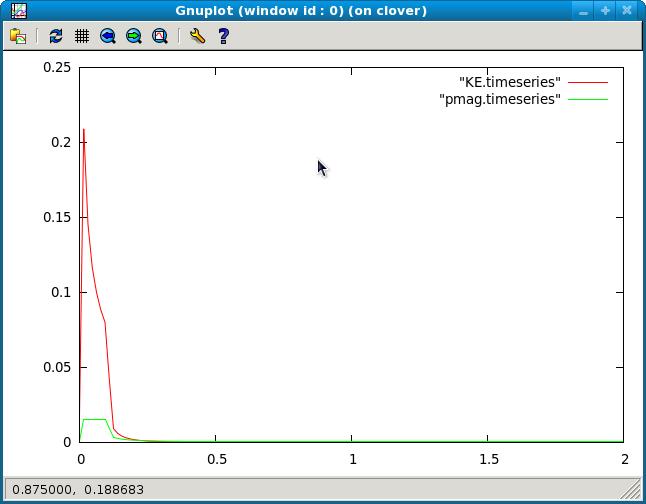Apply previous zoom settings
This screenshot has height=504, width=646.
(108, 36)
